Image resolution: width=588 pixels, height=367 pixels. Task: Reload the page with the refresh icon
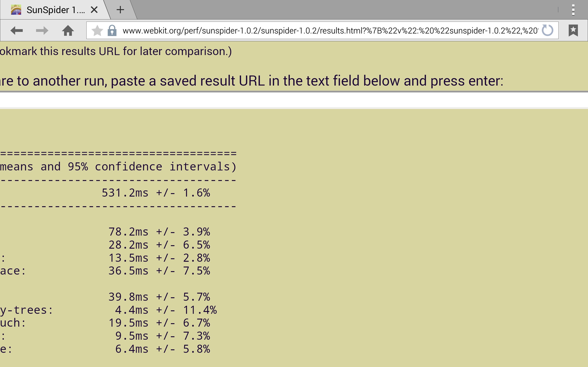coord(547,30)
